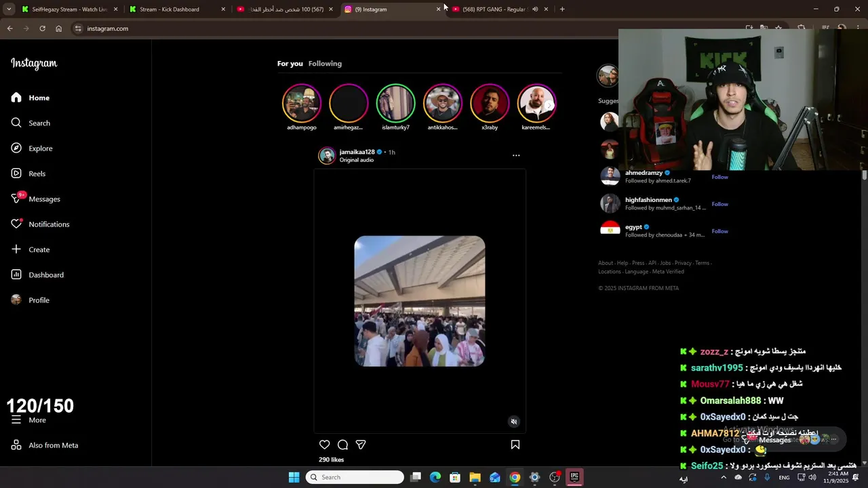868x488 pixels.
Task: Go back in browser history
Action: (x=9, y=28)
